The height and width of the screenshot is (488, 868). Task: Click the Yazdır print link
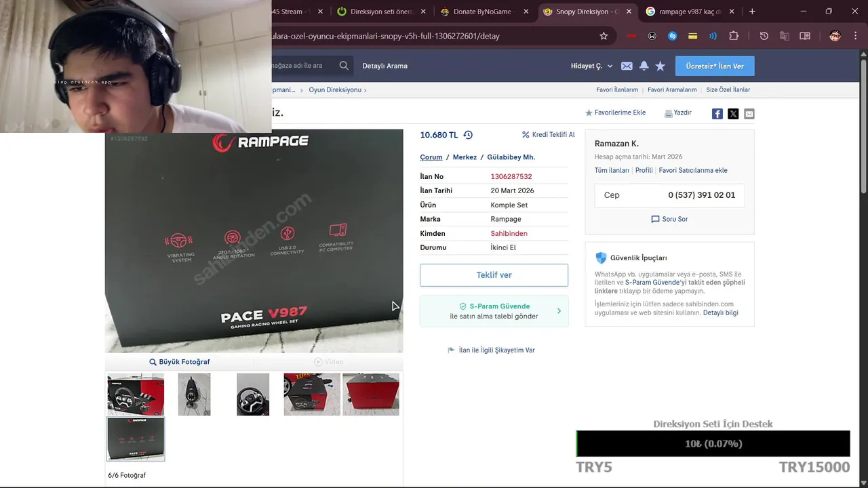pyautogui.click(x=678, y=113)
